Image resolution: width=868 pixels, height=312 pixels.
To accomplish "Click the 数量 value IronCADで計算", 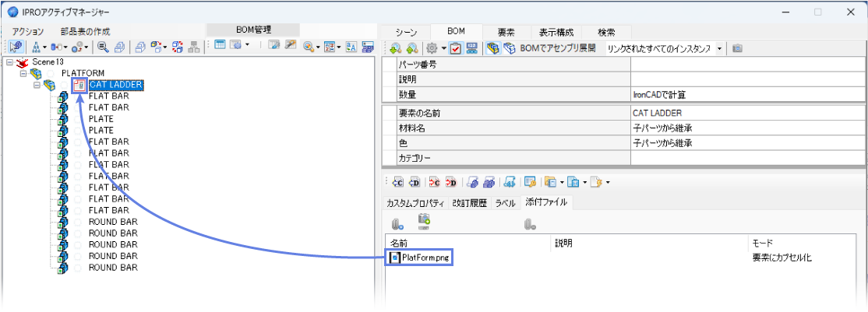I will point(746,95).
